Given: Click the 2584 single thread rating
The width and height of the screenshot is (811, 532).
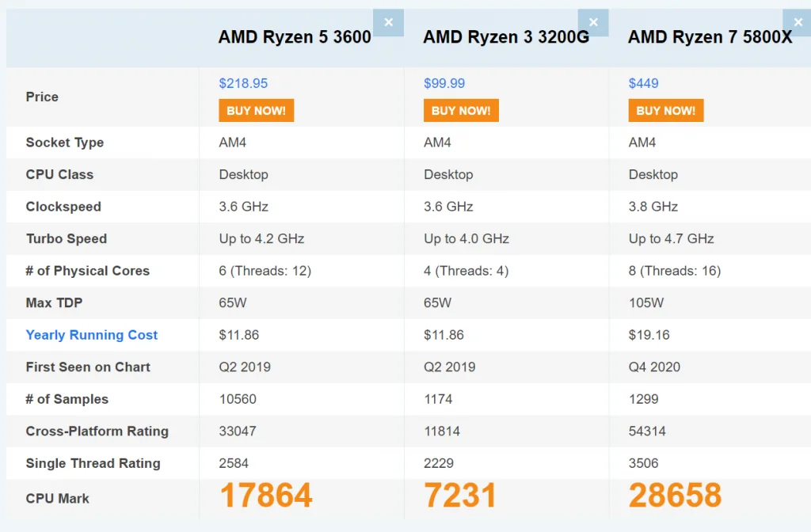Looking at the screenshot, I should click(234, 463).
